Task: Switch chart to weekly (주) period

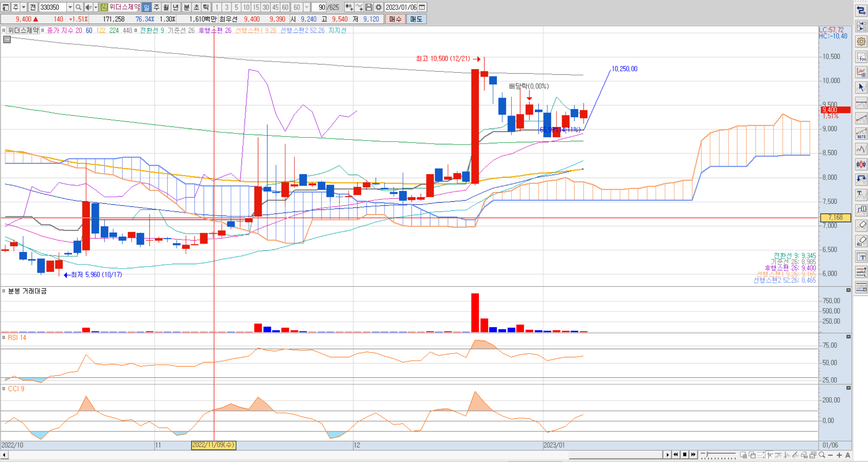Action: (156, 7)
